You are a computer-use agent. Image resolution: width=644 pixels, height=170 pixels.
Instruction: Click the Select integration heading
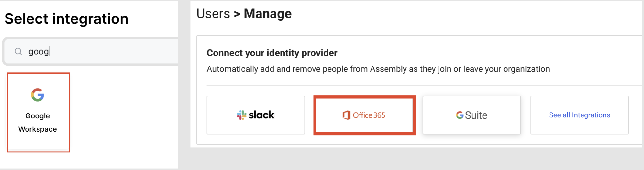tap(66, 18)
